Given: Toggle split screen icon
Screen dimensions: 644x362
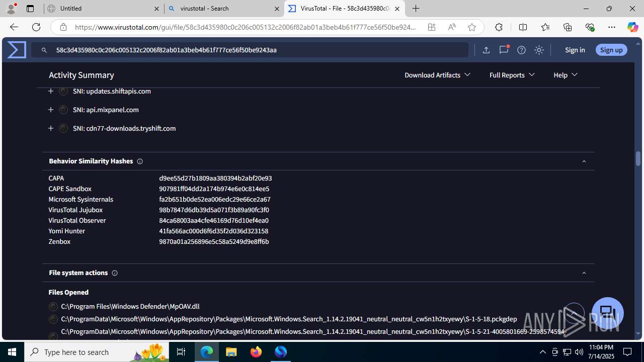Looking at the screenshot, I should [523, 27].
